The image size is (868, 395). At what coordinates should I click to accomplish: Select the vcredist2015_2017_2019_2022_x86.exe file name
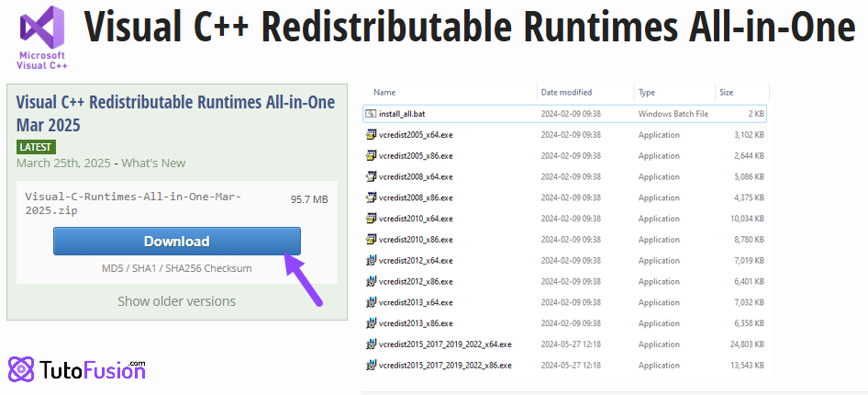coord(445,365)
